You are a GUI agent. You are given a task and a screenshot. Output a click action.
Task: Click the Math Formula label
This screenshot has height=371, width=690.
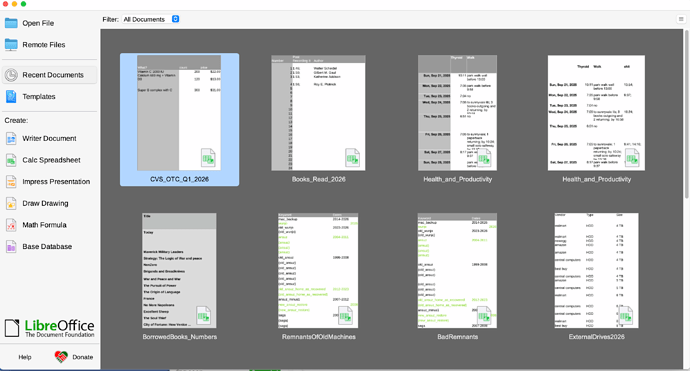click(x=44, y=225)
